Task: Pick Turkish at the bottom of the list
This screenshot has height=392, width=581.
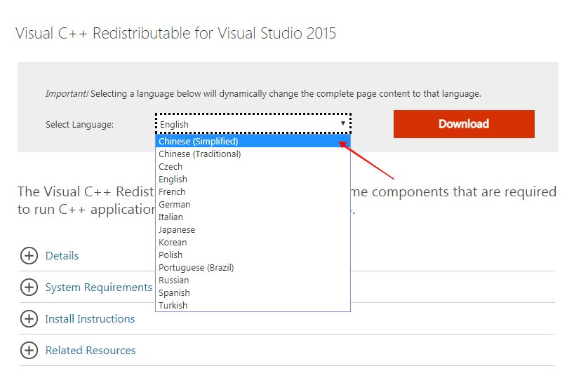Action: (x=173, y=306)
